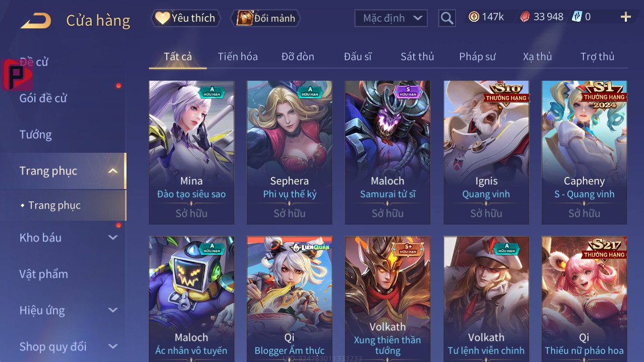644x362 pixels.
Task: Open the Đổi mảnh chest icon
Action: [244, 18]
